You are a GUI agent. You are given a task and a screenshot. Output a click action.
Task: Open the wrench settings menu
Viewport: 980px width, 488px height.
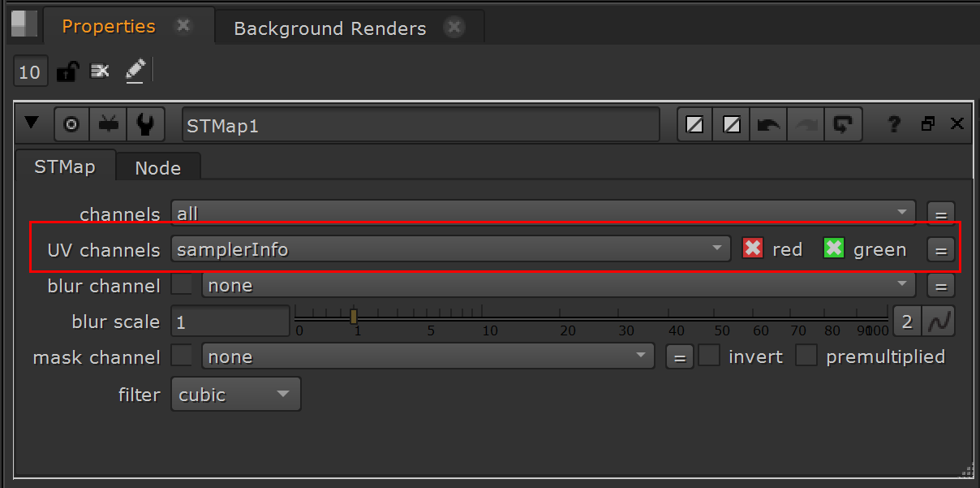point(146,124)
